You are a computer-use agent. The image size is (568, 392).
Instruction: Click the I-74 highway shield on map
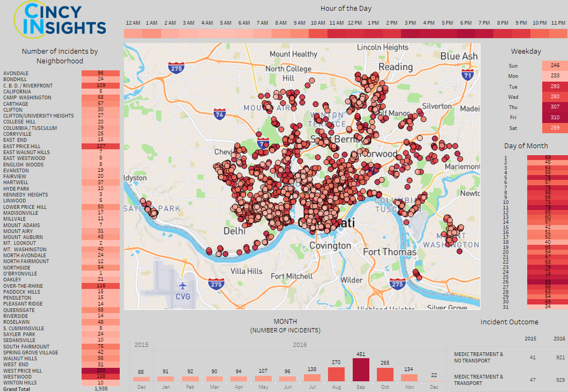click(219, 113)
